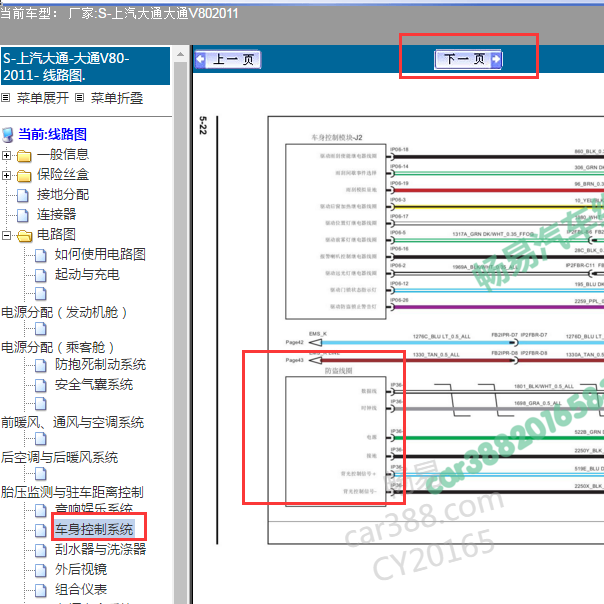Click the 菜单展开 list icon
The width and height of the screenshot is (604, 604).
5,98
